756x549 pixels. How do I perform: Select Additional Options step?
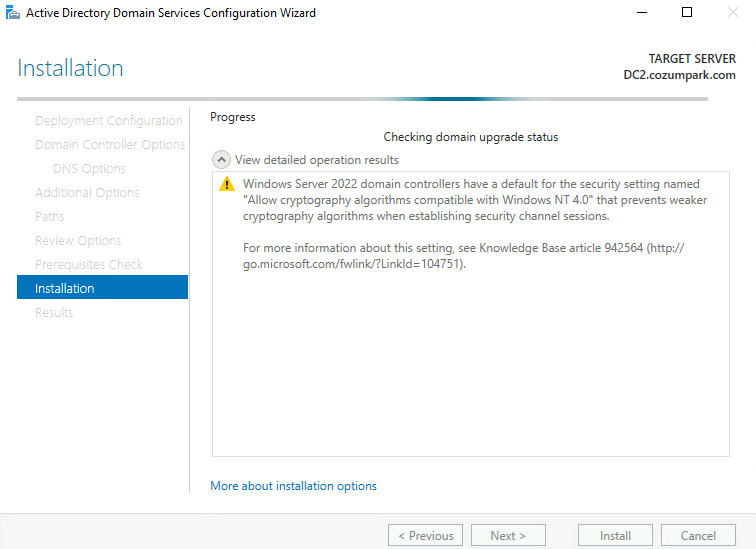[87, 193]
